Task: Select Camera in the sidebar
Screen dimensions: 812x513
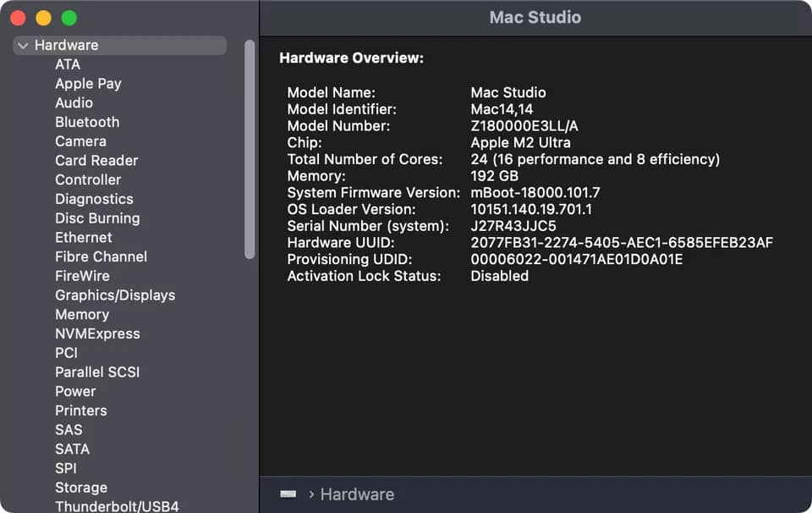Action: click(x=81, y=141)
